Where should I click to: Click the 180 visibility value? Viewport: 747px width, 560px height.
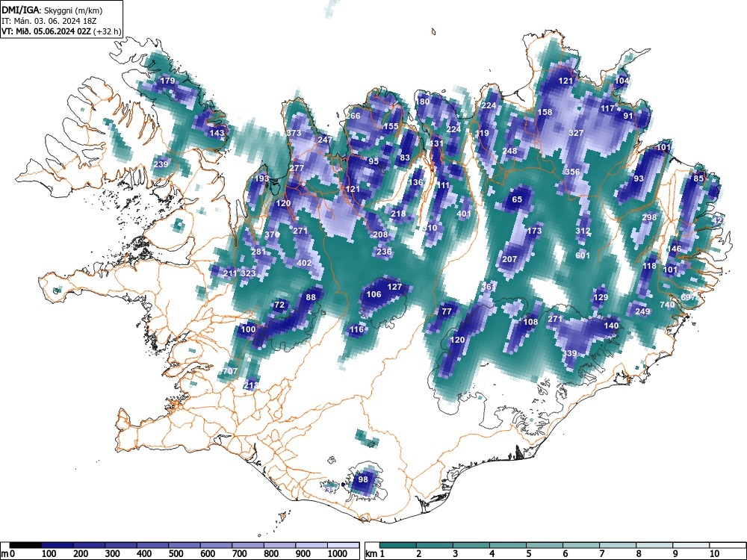tap(423, 102)
